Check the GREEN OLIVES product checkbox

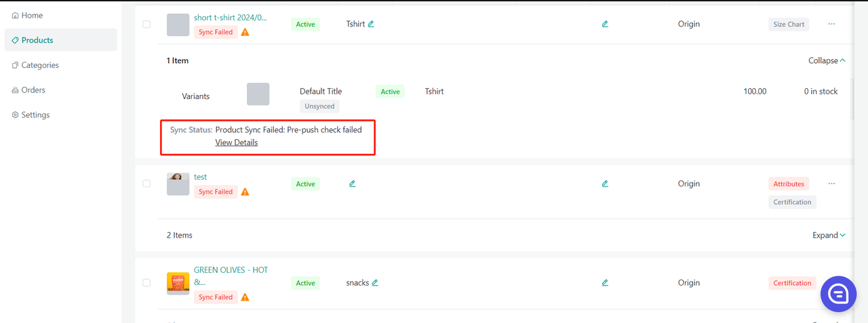(x=146, y=283)
